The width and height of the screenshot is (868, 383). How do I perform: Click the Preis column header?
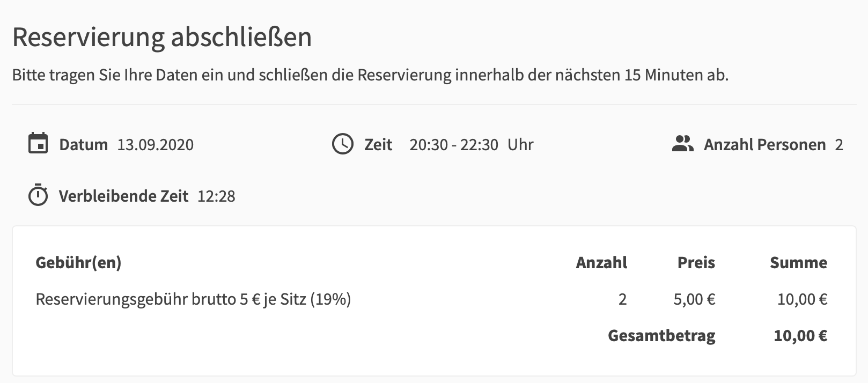click(x=696, y=263)
